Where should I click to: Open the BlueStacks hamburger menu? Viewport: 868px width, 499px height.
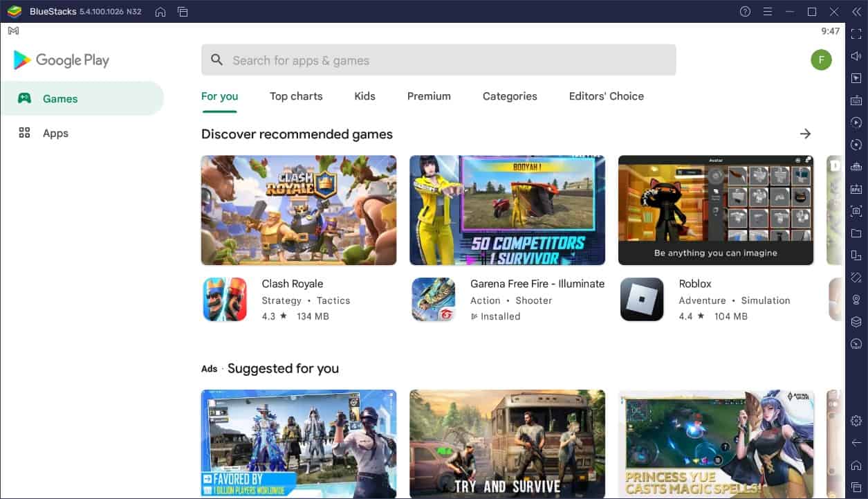tap(767, 12)
